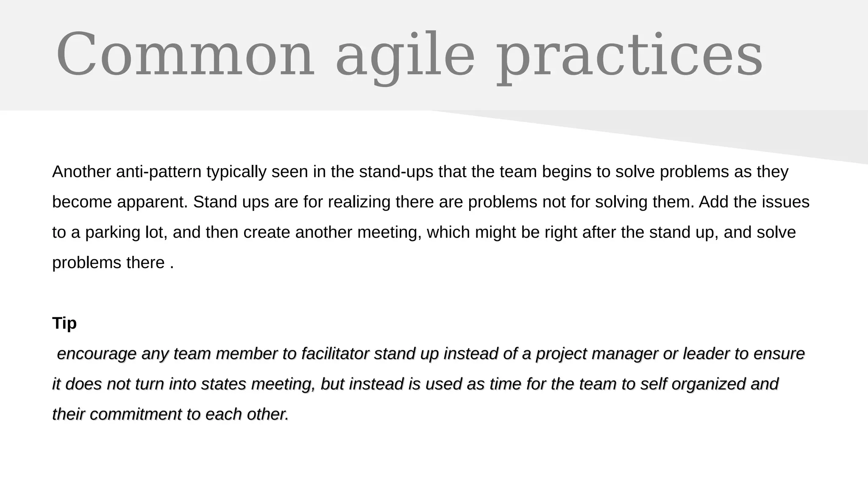This screenshot has height=488, width=868.
Task: Click the word "stand-ups" in the first line
Action: point(396,172)
